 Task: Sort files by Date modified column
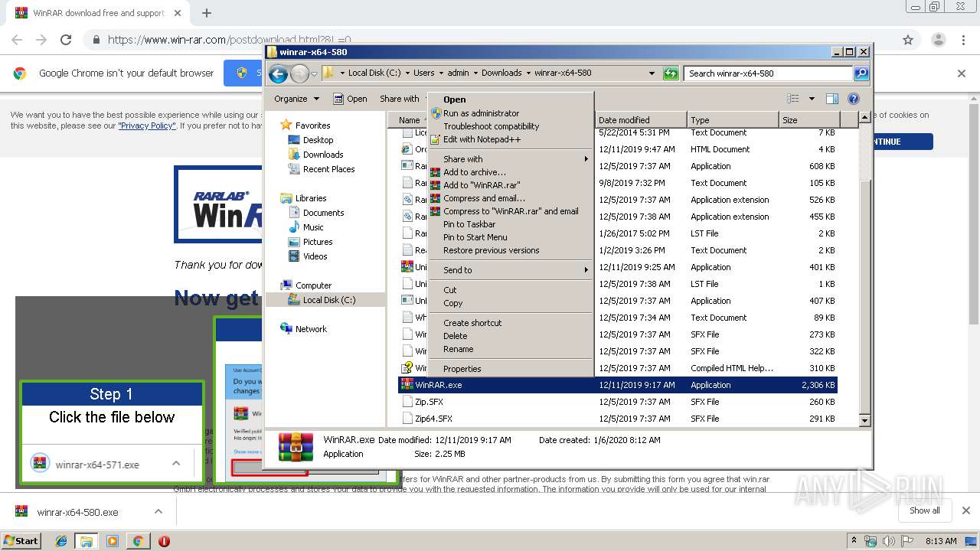click(x=640, y=120)
